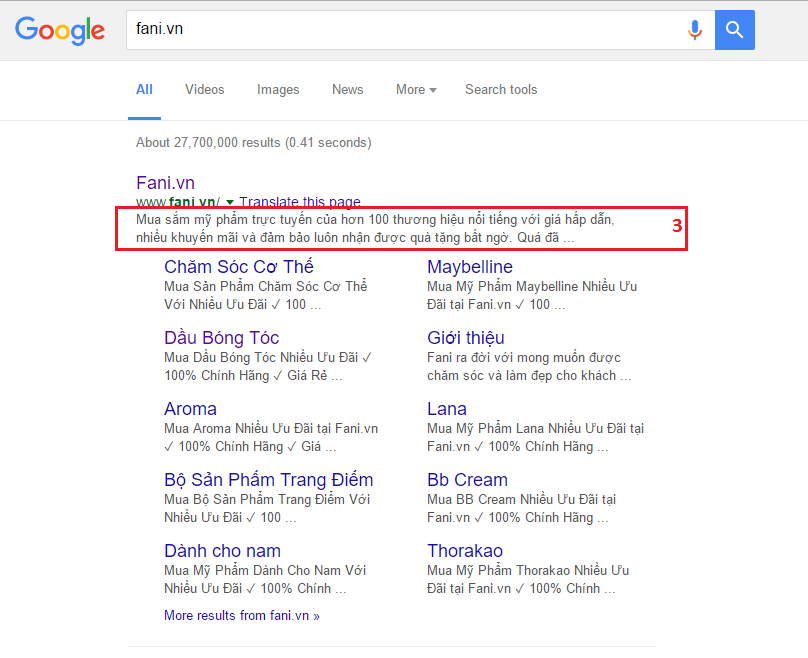
Task: Open the Dành cho nam sitelink
Action: click(222, 551)
